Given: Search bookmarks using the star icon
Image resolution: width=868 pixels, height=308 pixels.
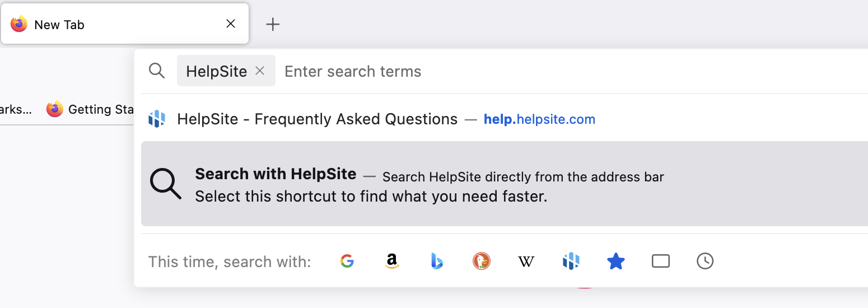Looking at the screenshot, I should click(x=615, y=261).
